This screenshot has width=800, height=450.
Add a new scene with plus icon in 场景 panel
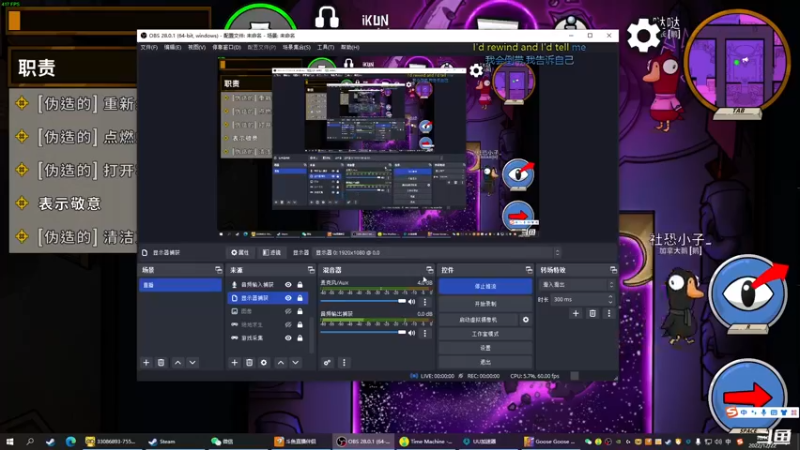[x=146, y=362]
